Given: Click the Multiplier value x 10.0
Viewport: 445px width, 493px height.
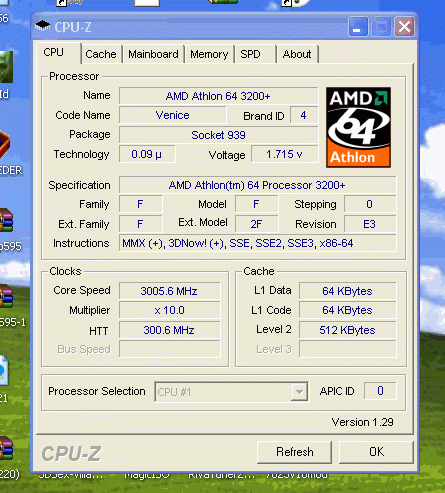Looking at the screenshot, I should click(169, 310).
